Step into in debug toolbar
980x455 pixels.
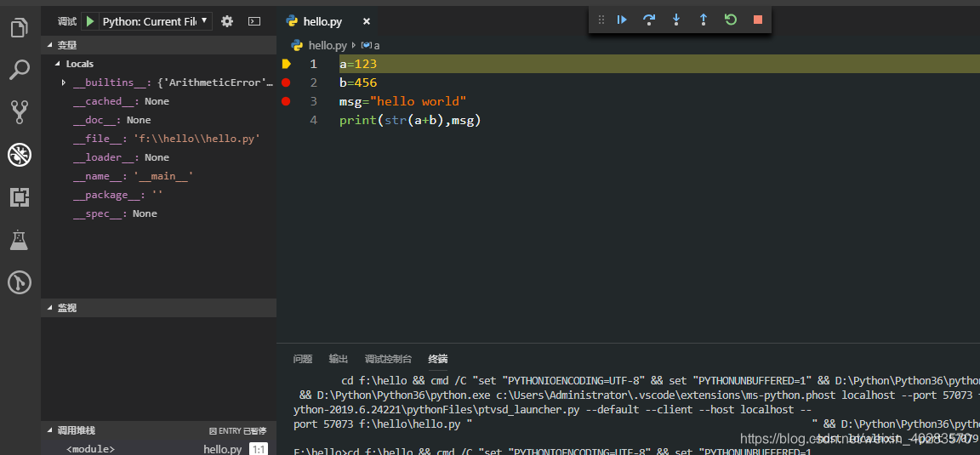[x=676, y=20]
